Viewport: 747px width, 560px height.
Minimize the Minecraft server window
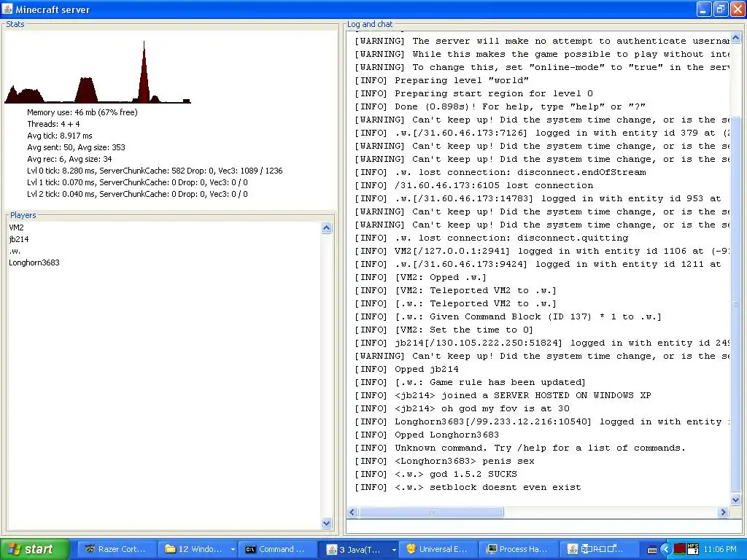pyautogui.click(x=704, y=9)
